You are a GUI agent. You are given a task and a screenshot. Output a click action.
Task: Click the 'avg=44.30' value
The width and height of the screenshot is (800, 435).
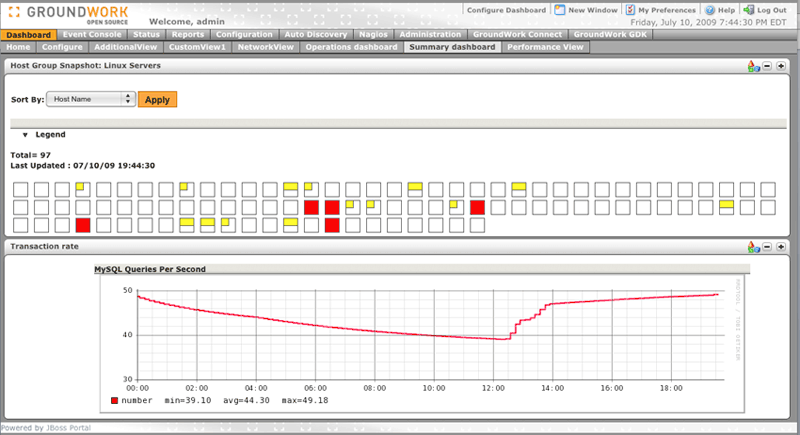point(246,400)
